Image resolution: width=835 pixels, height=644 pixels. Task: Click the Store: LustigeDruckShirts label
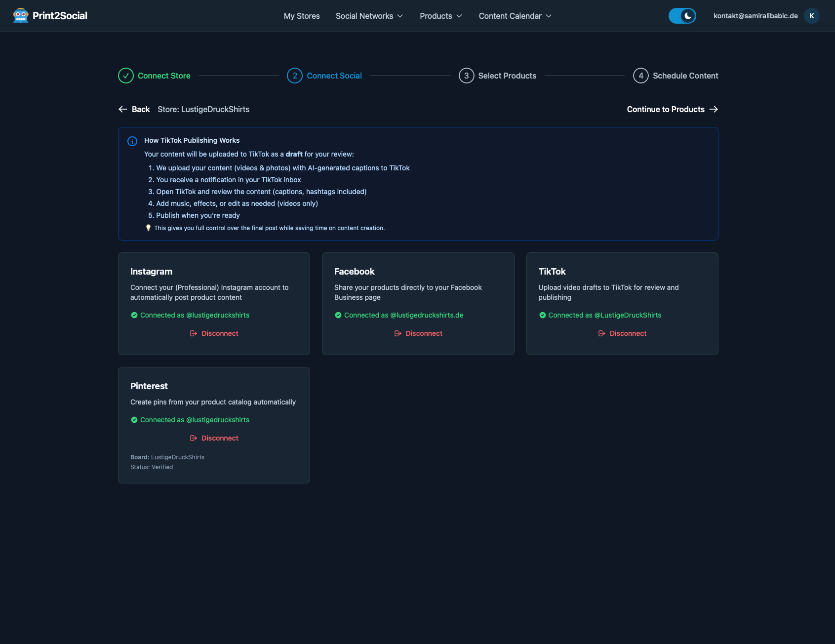click(203, 109)
